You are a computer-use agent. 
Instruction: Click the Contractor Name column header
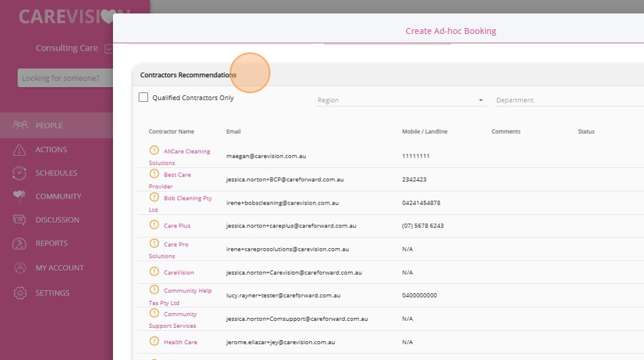[x=171, y=131]
